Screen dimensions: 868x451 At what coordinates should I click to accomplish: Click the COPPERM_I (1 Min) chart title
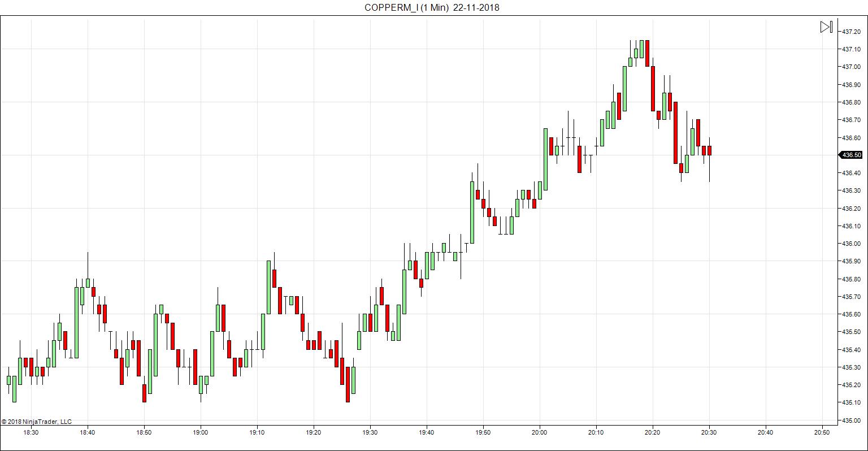click(432, 7)
